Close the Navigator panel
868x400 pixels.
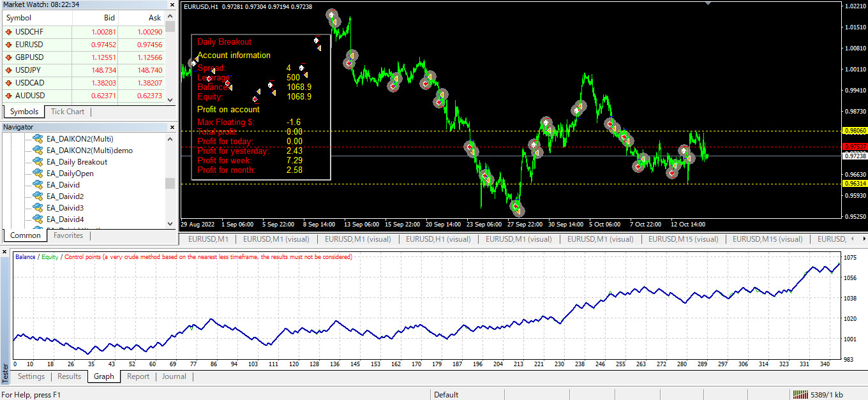tap(171, 128)
